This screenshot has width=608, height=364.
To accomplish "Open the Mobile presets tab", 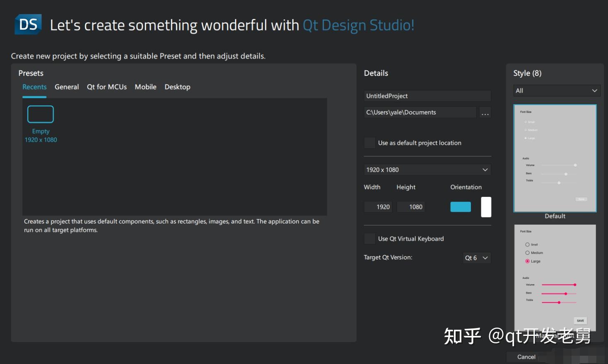I will point(146,87).
